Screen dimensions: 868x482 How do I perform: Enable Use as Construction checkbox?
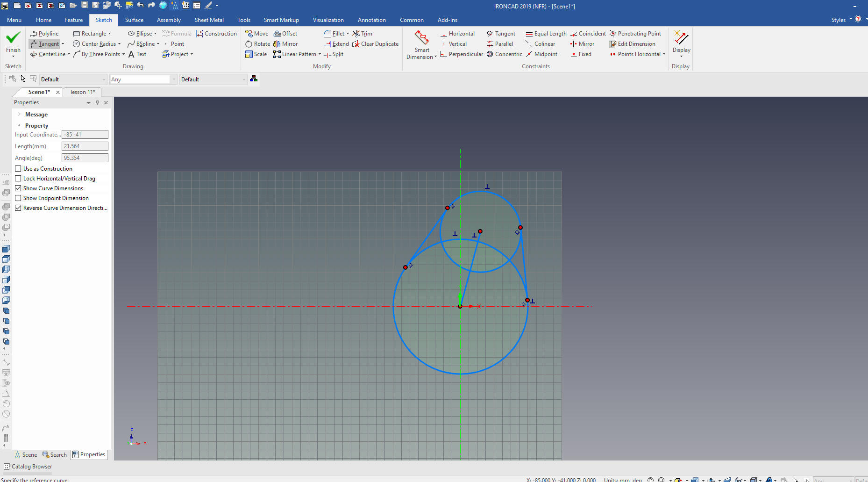pos(18,169)
